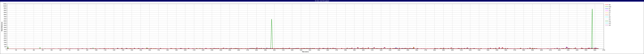
Task: Click the 5000 x-axis tick label
Action: pos(452,50)
